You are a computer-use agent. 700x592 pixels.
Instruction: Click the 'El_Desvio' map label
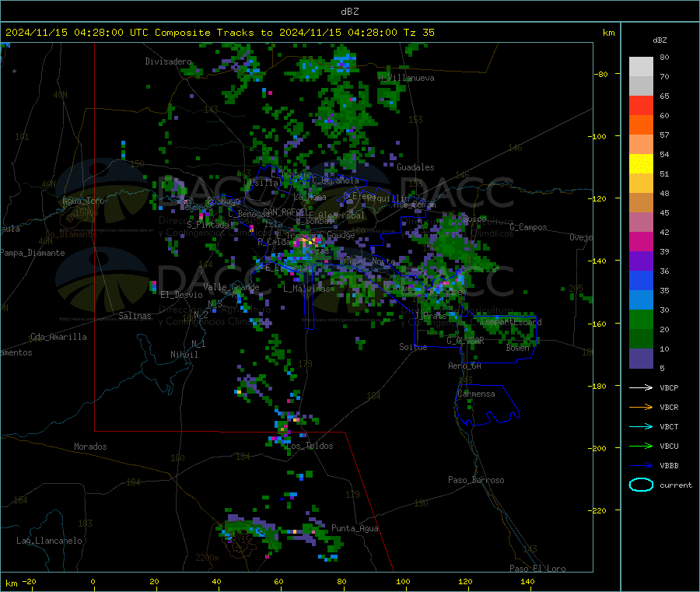(181, 295)
